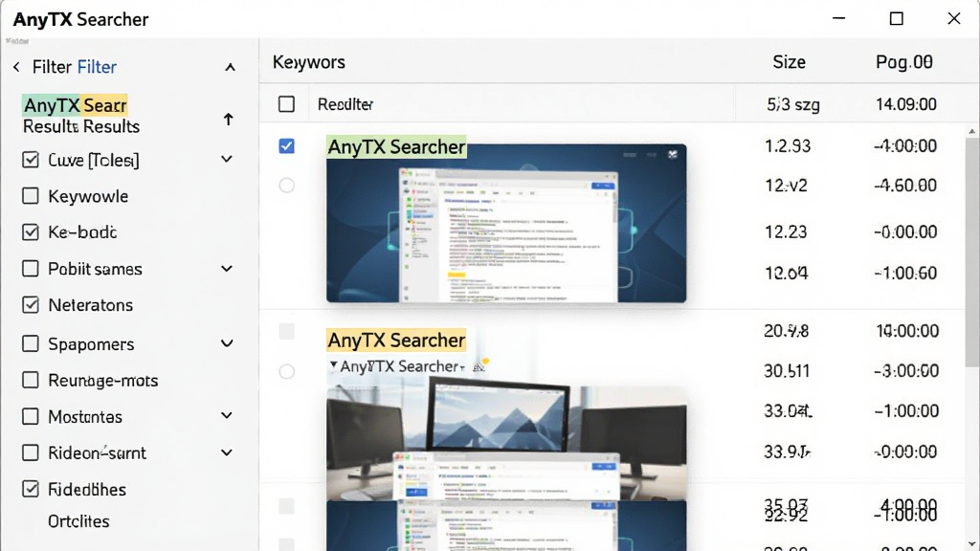The height and width of the screenshot is (551, 980).
Task: Uncheck the Fidedthes filter
Action: pyautogui.click(x=30, y=489)
